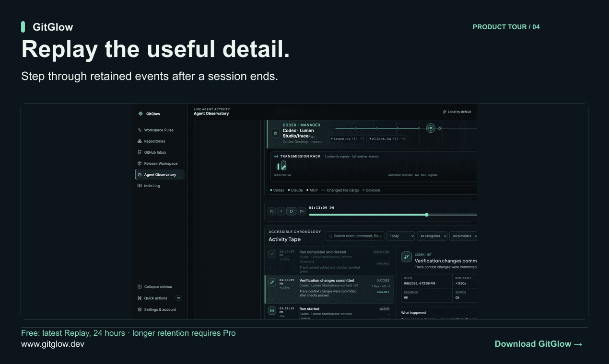Viewport: 609px width, 364px height.
Task: Open Repositories in the sidebar
Action: pos(159,141)
